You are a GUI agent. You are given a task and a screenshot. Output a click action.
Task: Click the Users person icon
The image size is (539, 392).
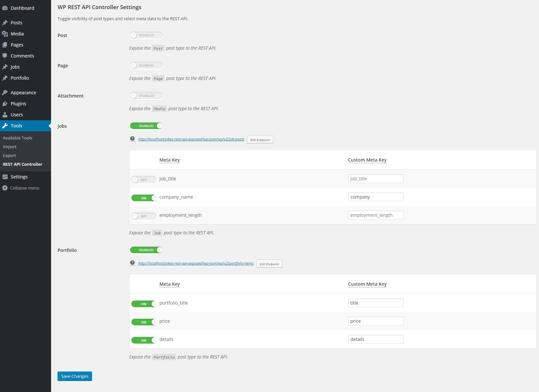[5, 115]
